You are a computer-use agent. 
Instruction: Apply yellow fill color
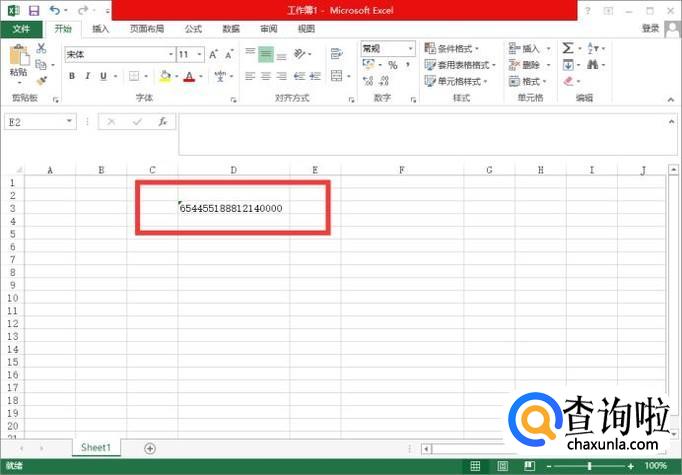pos(165,76)
